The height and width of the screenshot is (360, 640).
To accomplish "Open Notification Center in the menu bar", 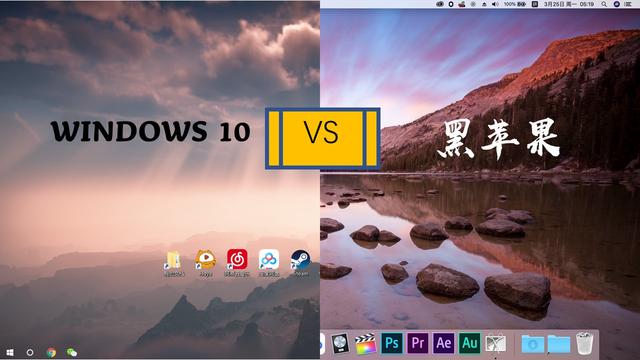I will (629, 4).
